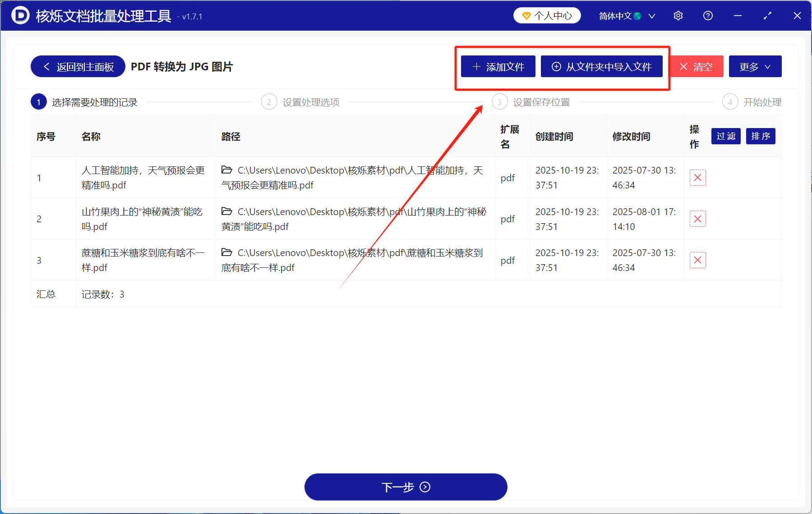Open the 更多 dropdown
The image size is (812, 514).
[755, 66]
